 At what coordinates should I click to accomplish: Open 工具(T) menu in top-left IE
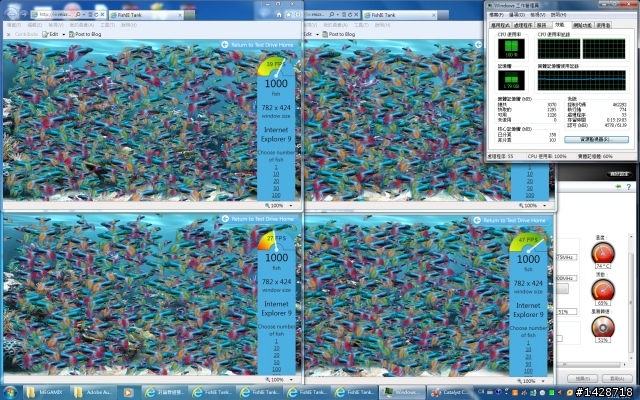pos(107,25)
